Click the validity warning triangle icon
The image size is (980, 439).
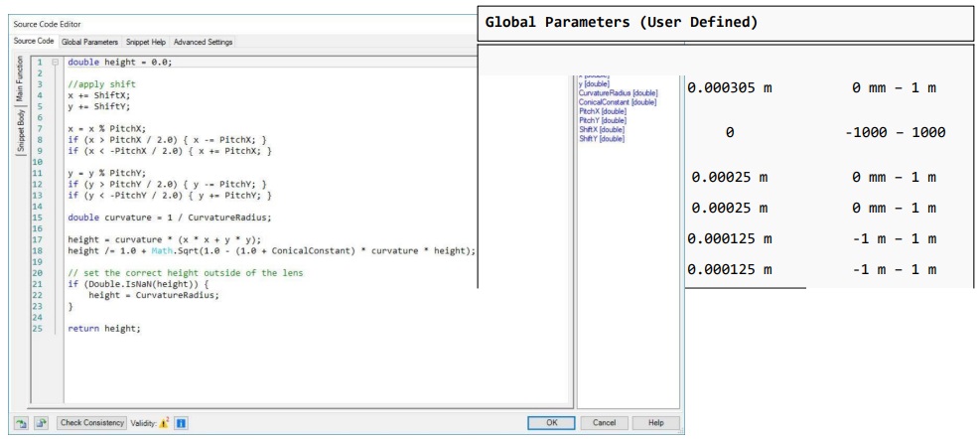tap(164, 423)
